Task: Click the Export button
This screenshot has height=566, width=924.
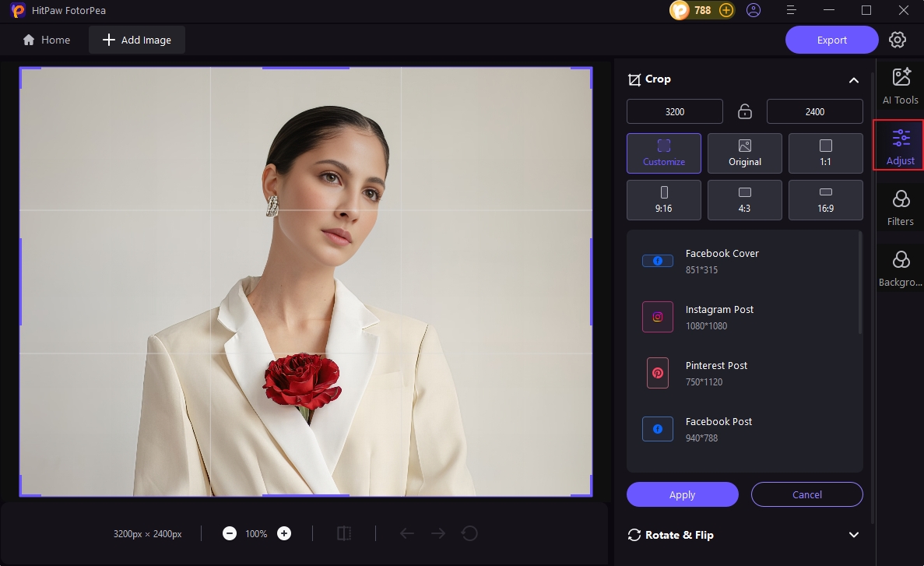Action: (x=831, y=40)
